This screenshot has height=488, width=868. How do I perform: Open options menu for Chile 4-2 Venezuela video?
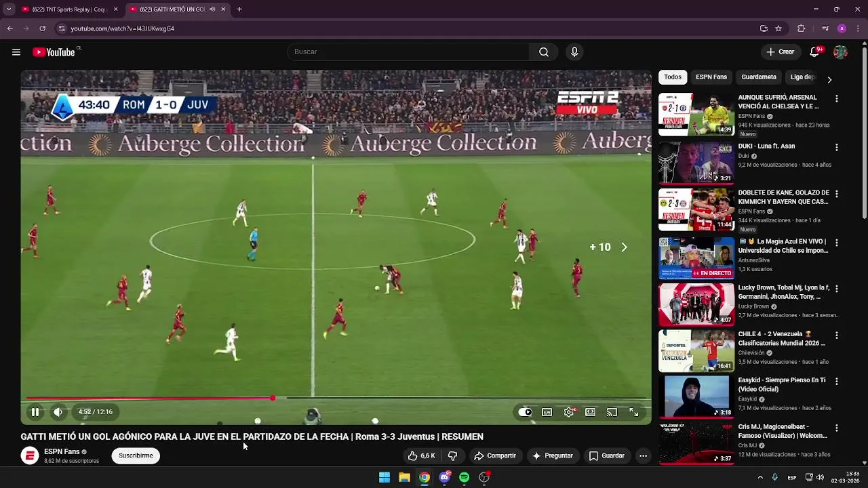pos(836,335)
